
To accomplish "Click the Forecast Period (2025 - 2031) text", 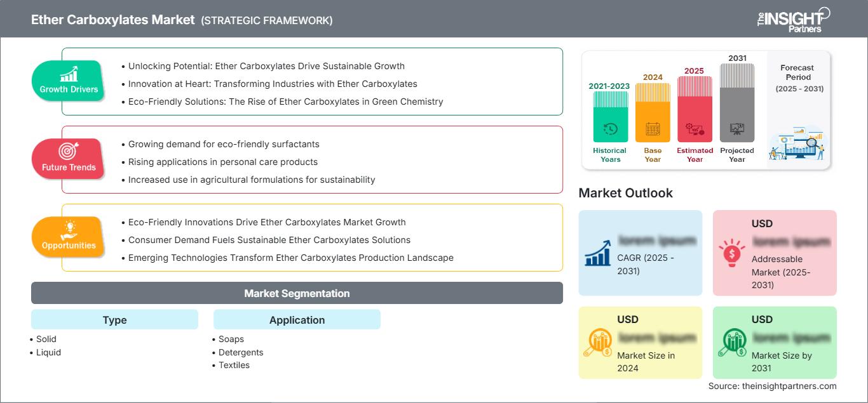I will tap(799, 78).
